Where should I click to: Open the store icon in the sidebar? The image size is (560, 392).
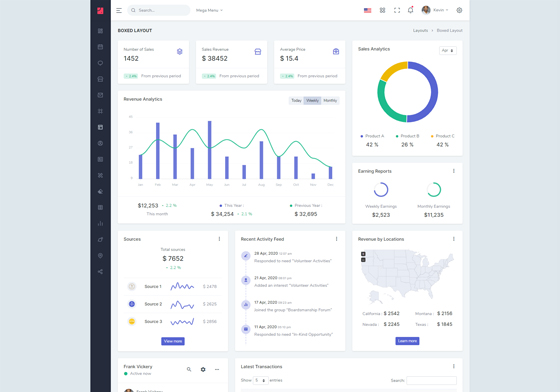click(100, 79)
